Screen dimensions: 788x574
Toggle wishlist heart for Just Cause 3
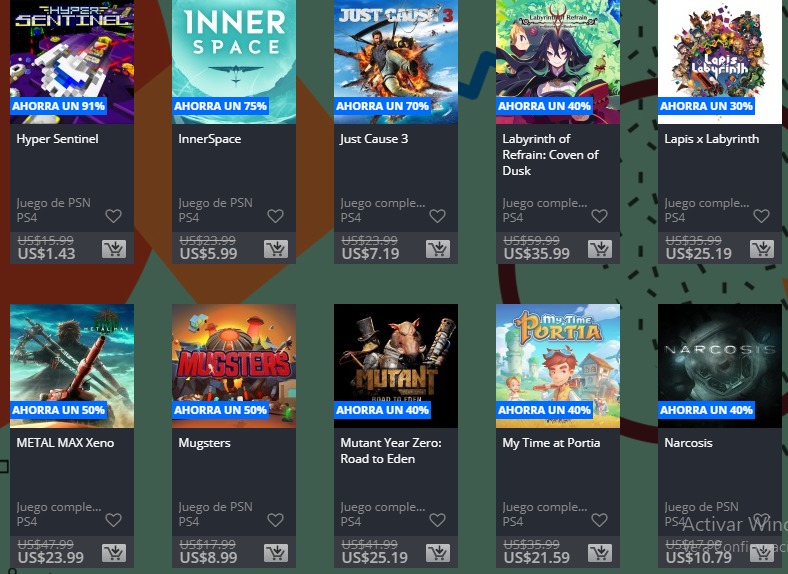pyautogui.click(x=437, y=216)
